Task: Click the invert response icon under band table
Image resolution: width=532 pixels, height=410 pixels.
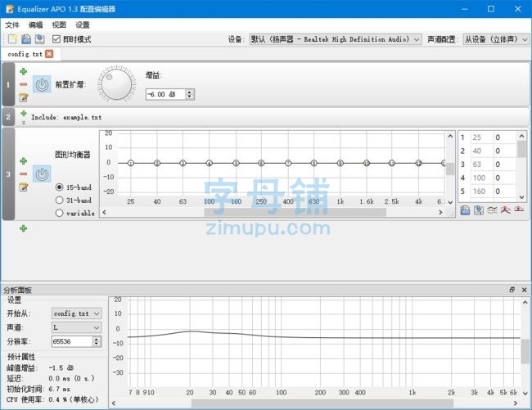Action: click(492, 210)
